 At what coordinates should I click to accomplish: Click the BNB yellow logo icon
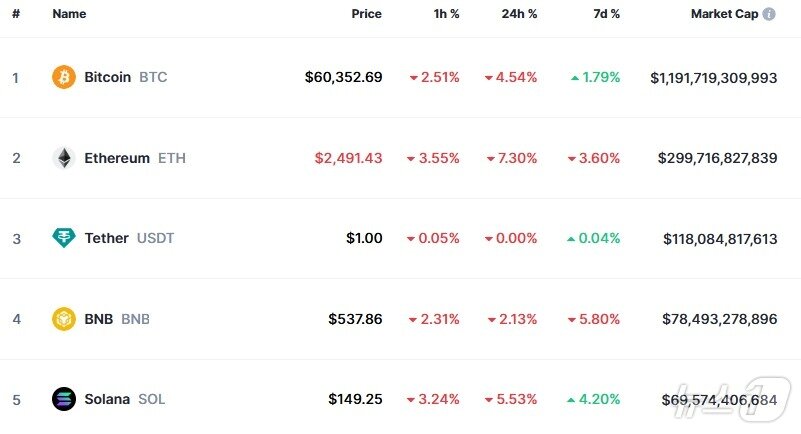click(x=64, y=319)
